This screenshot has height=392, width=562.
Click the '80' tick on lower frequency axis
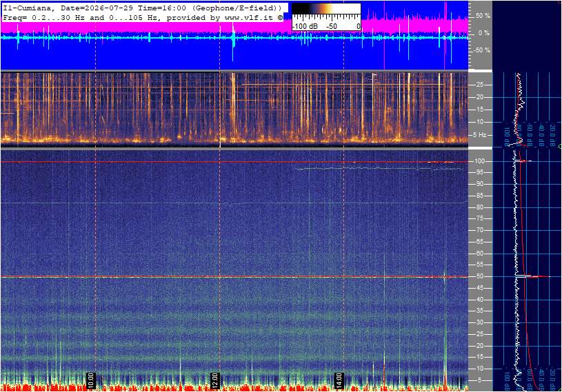click(x=479, y=207)
